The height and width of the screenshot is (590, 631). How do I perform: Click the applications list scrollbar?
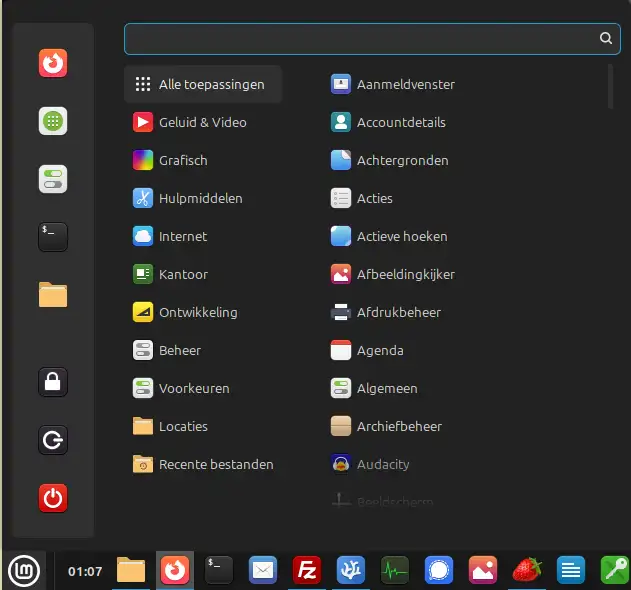(x=610, y=86)
